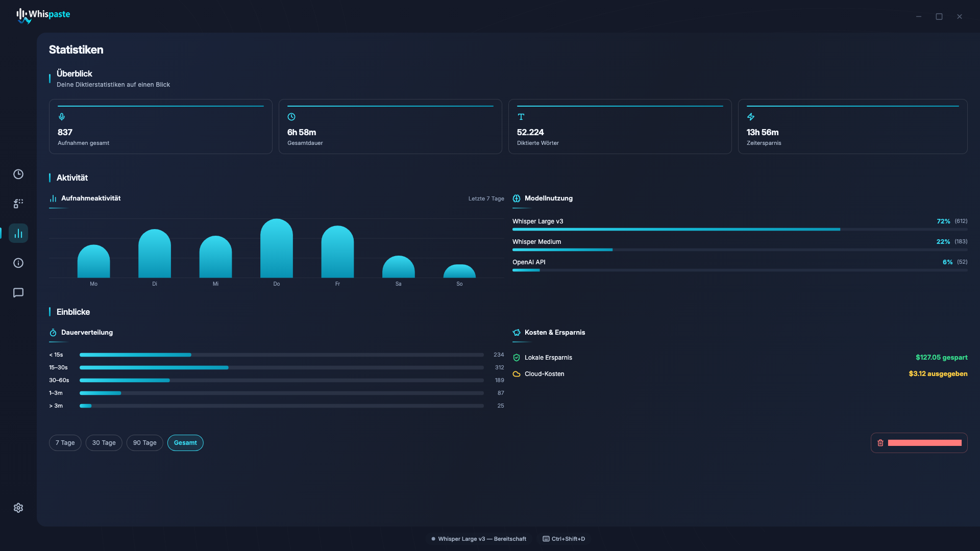The image size is (980, 551).
Task: Click the 52.224 Diktierte Wörter value
Action: pyautogui.click(x=530, y=132)
